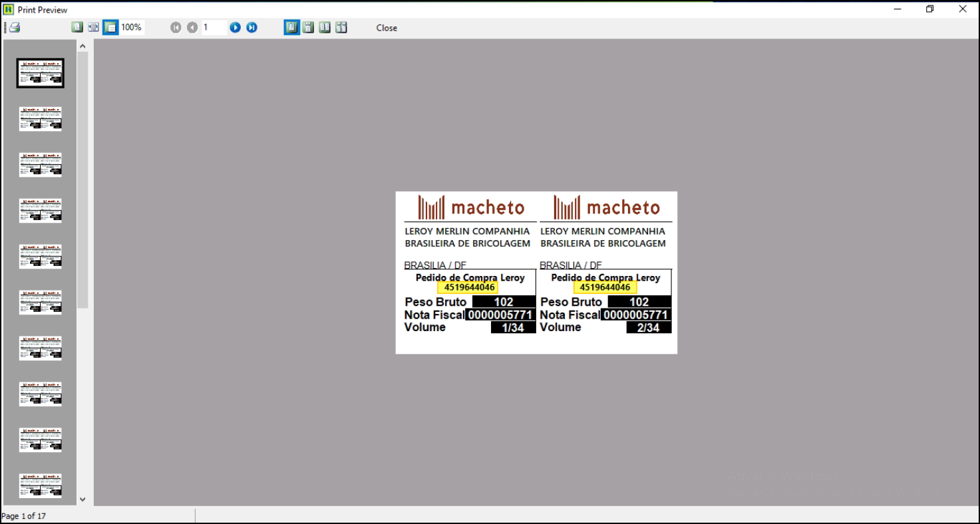Open the fifth page thumbnail
The height and width of the screenshot is (524, 980).
(41, 257)
